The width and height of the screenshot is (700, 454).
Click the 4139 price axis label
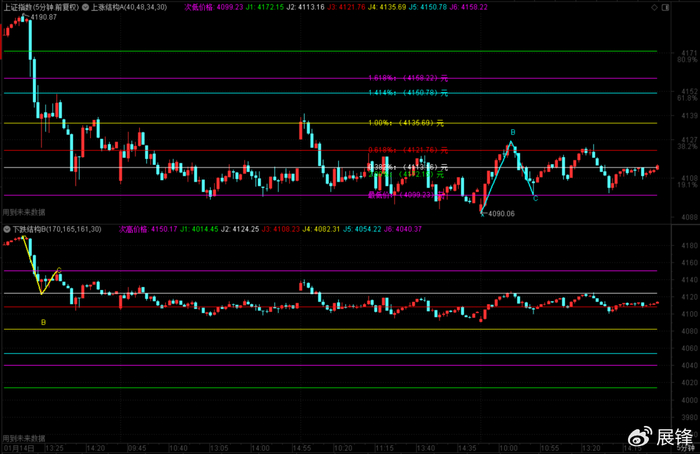689,116
